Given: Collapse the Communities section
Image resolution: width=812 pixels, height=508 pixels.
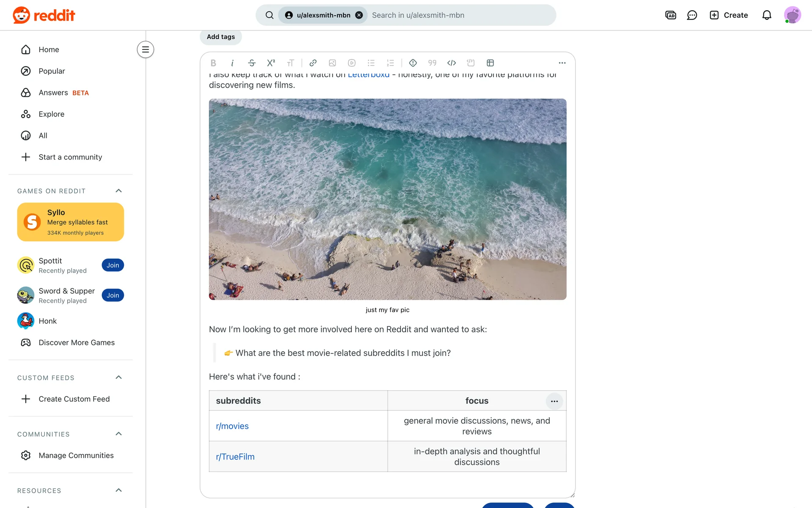Looking at the screenshot, I should [x=118, y=434].
